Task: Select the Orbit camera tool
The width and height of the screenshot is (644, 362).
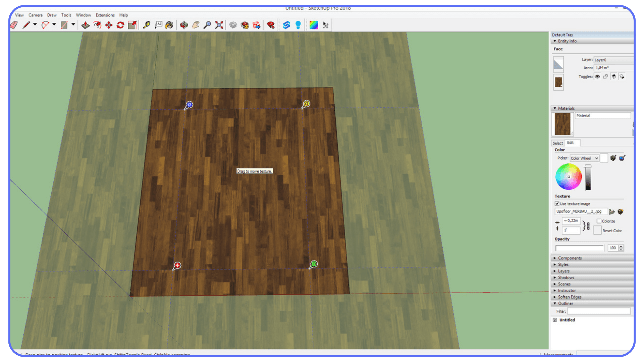Action: pyautogui.click(x=183, y=25)
